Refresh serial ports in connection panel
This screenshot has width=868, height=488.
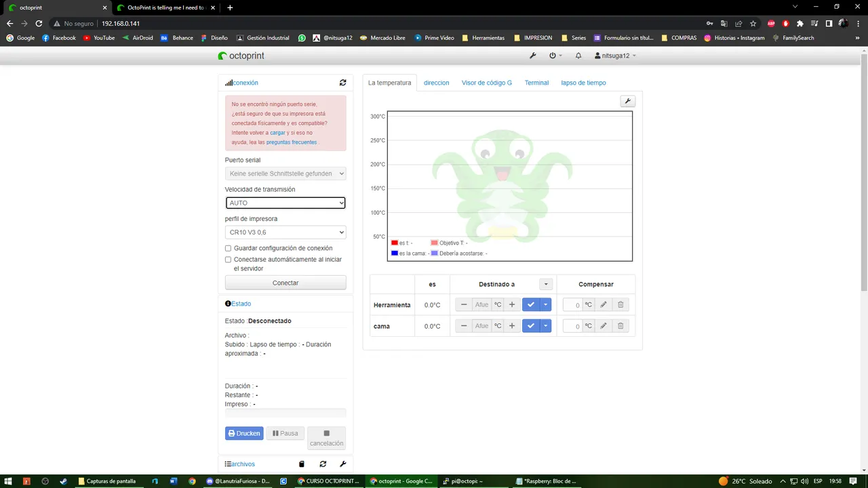pyautogui.click(x=342, y=83)
